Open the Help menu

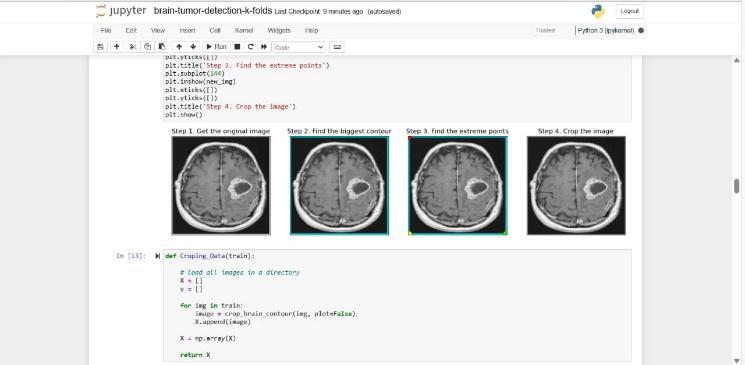311,30
